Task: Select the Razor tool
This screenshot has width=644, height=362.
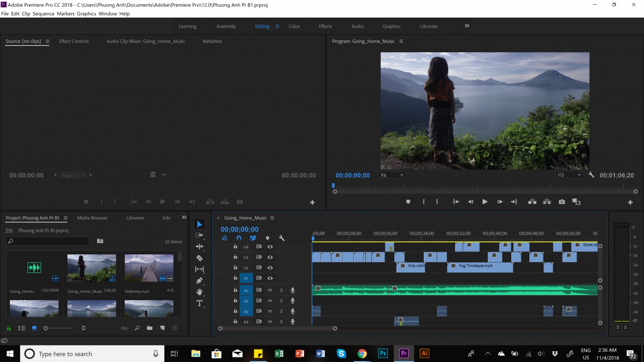Action: click(x=200, y=258)
